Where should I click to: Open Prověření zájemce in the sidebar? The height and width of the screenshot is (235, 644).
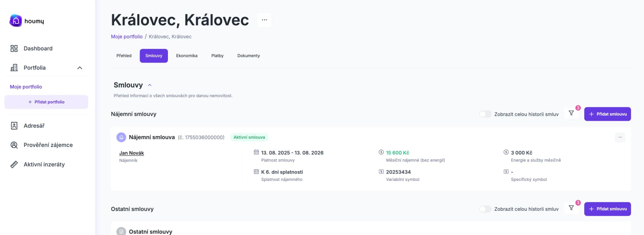(48, 145)
